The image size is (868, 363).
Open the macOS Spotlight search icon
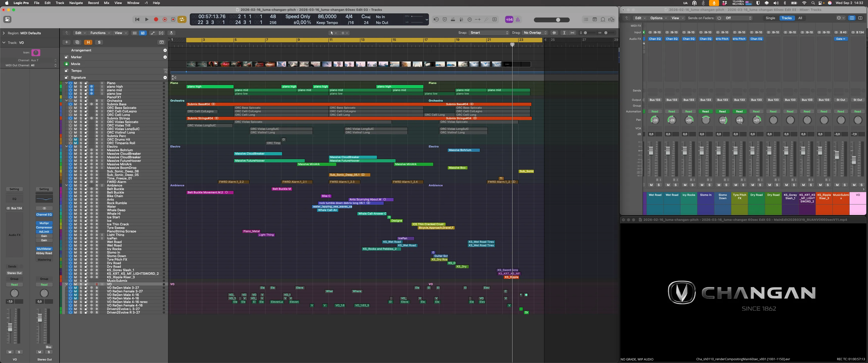pyautogui.click(x=813, y=3)
